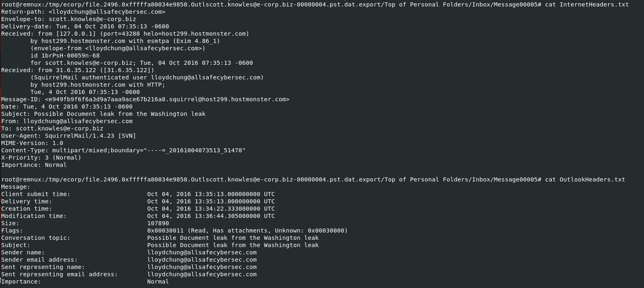Select the Return-path header line
644x288 pixels.
point(83,12)
